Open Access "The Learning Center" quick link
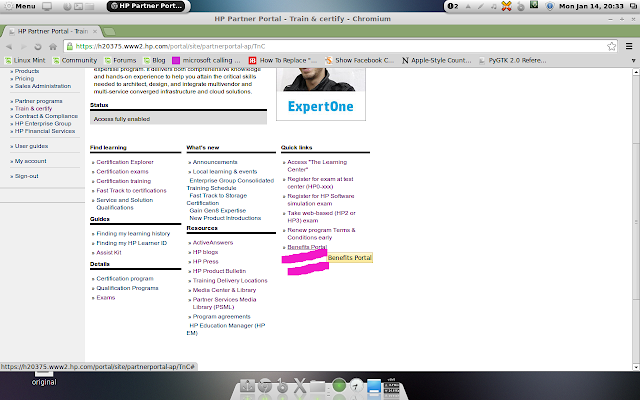This screenshot has height=400, width=640. coord(317,166)
